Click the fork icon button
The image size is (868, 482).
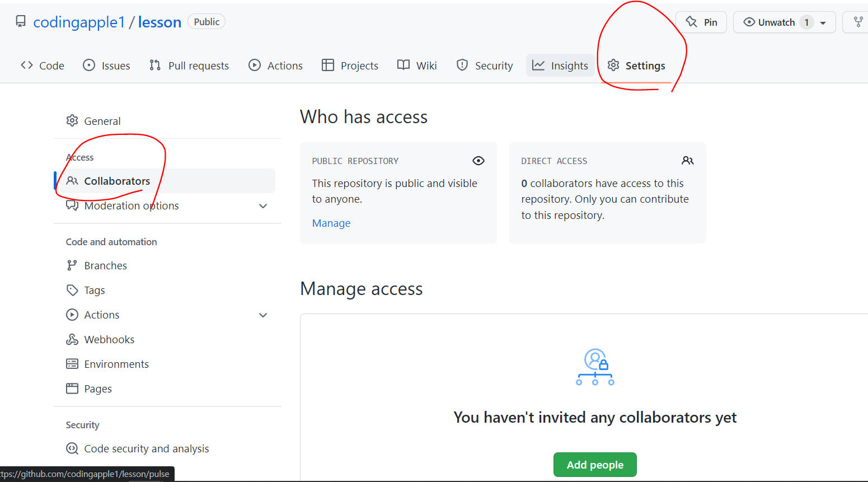tap(858, 22)
